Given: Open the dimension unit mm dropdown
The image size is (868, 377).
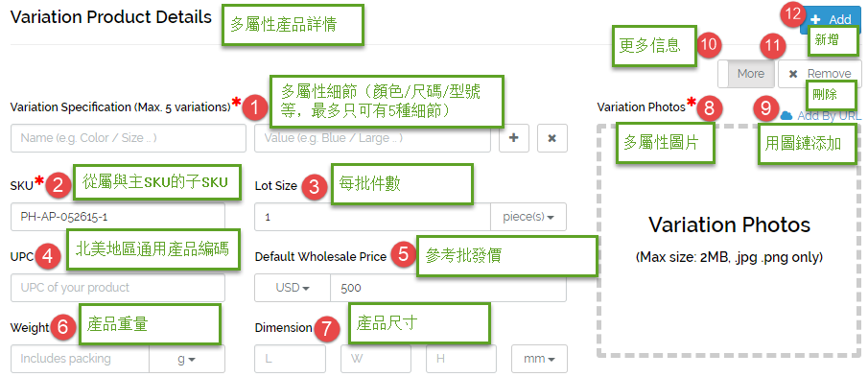Looking at the screenshot, I should click(539, 359).
